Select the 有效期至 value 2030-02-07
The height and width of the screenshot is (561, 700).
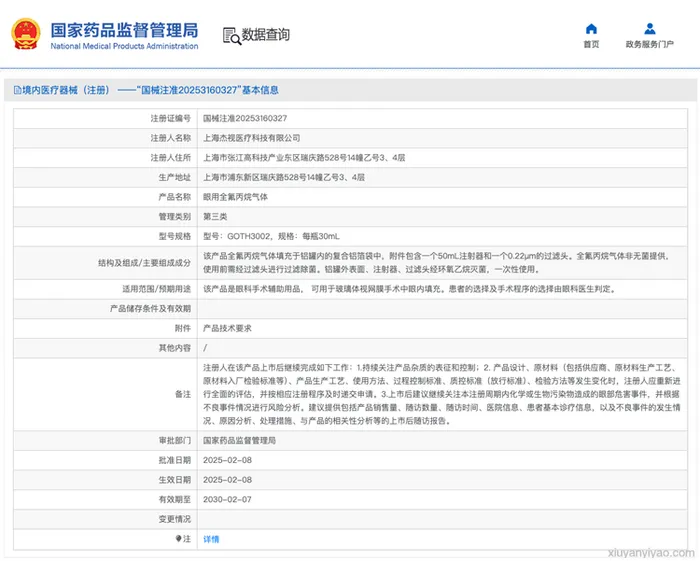pos(227,499)
